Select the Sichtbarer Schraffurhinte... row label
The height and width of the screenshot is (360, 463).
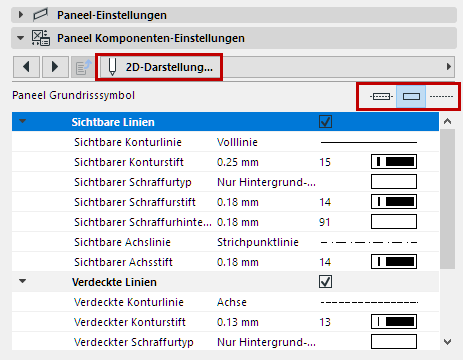[x=143, y=222]
